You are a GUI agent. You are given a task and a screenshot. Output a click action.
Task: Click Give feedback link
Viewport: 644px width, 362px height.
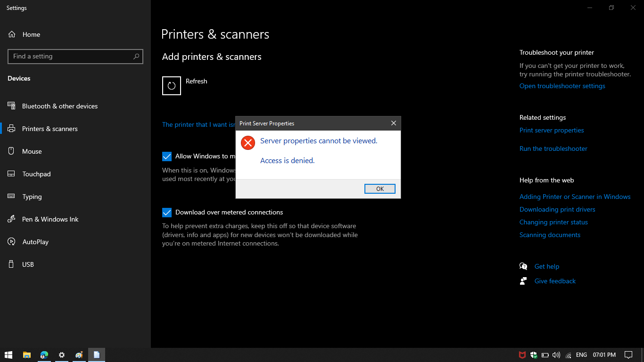pos(555,281)
